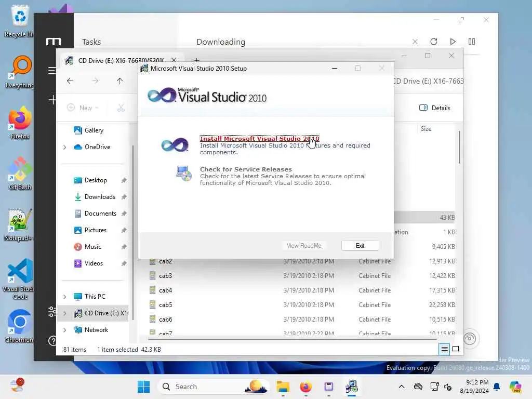Unpin Downloads using its pin icon

coord(124,197)
